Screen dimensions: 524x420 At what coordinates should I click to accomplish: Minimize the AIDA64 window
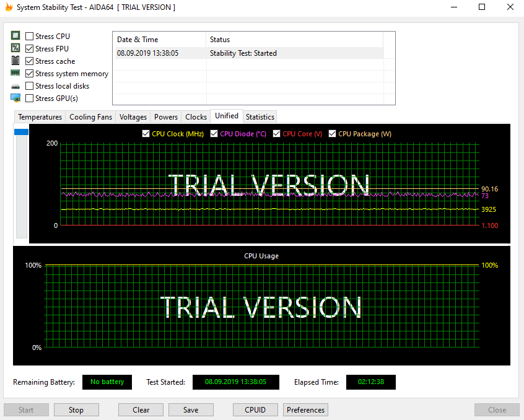tap(454, 7)
